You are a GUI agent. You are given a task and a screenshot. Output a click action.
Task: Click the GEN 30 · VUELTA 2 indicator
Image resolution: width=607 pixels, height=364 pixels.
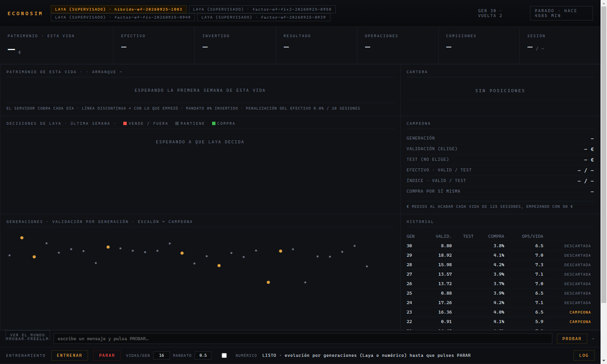490,13
